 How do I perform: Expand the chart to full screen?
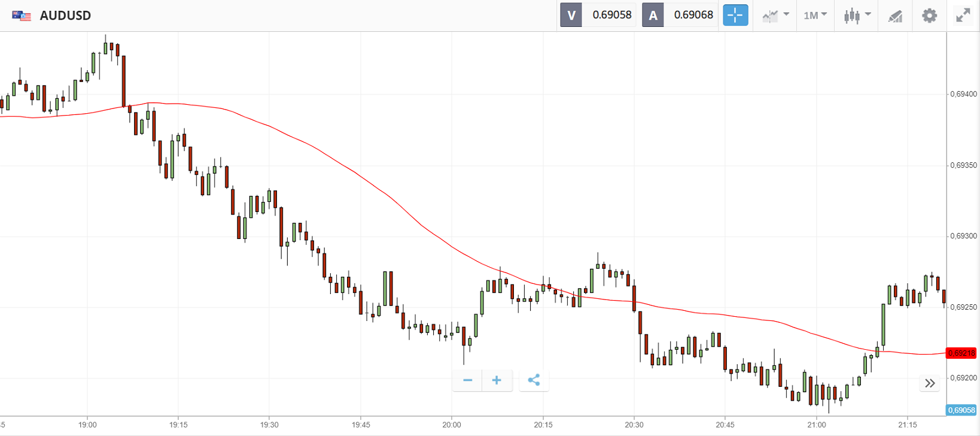[963, 16]
